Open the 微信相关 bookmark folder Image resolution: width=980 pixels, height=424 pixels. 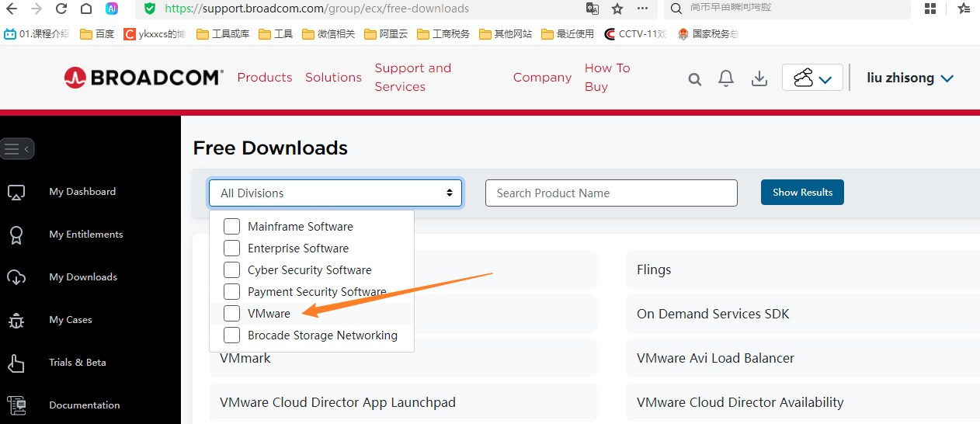(328, 34)
